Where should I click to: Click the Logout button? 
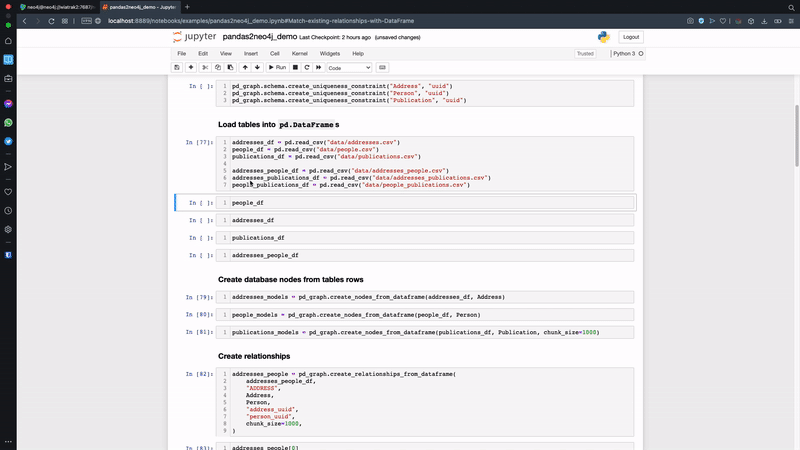pos(631,36)
